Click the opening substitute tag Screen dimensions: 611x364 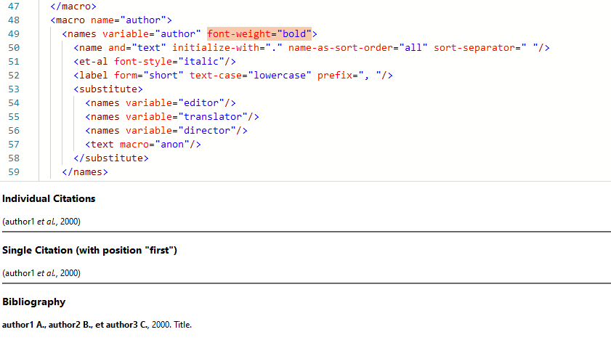click(x=108, y=89)
